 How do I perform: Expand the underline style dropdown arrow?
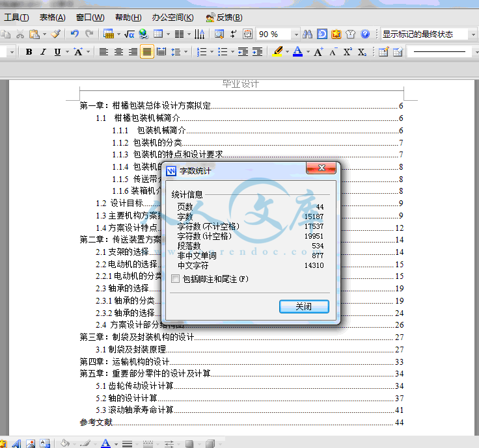point(67,52)
